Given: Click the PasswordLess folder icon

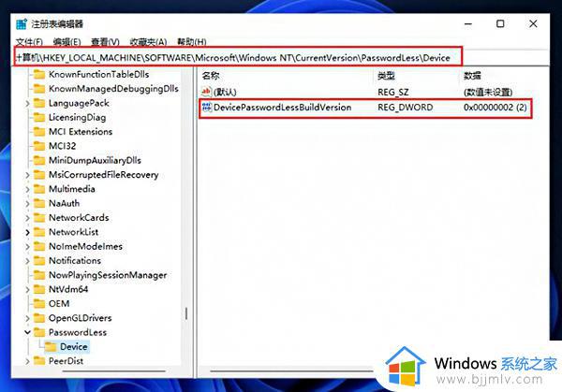Looking at the screenshot, I should point(39,332).
